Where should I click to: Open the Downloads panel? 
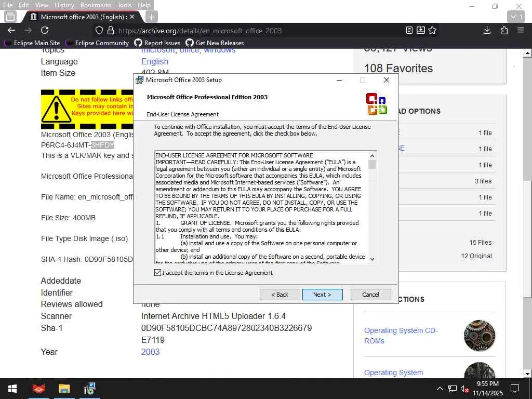487,30
